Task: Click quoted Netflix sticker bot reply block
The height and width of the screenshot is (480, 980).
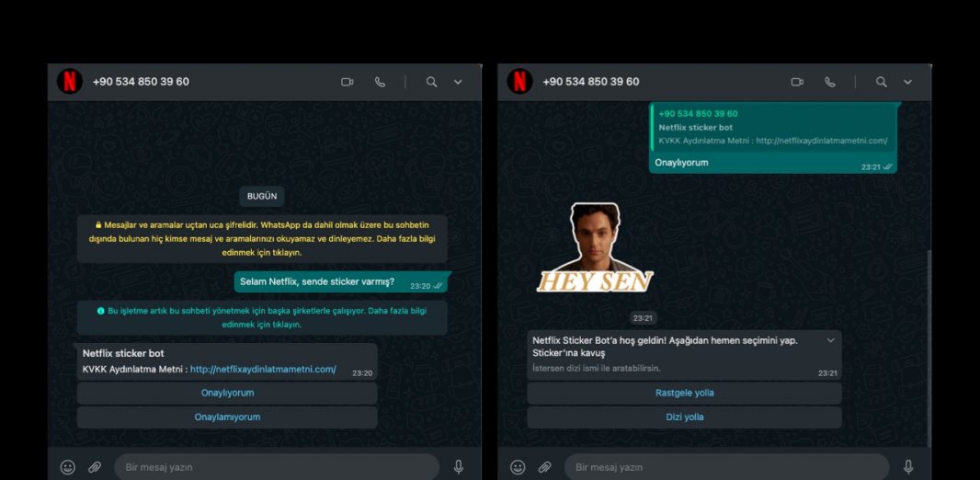Action: [773, 128]
